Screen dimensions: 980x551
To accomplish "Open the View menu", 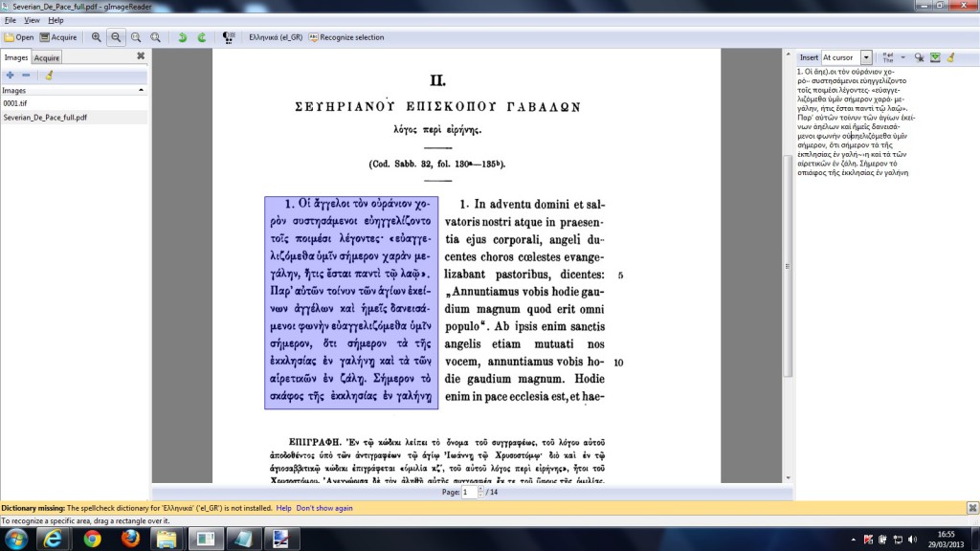I will point(32,20).
